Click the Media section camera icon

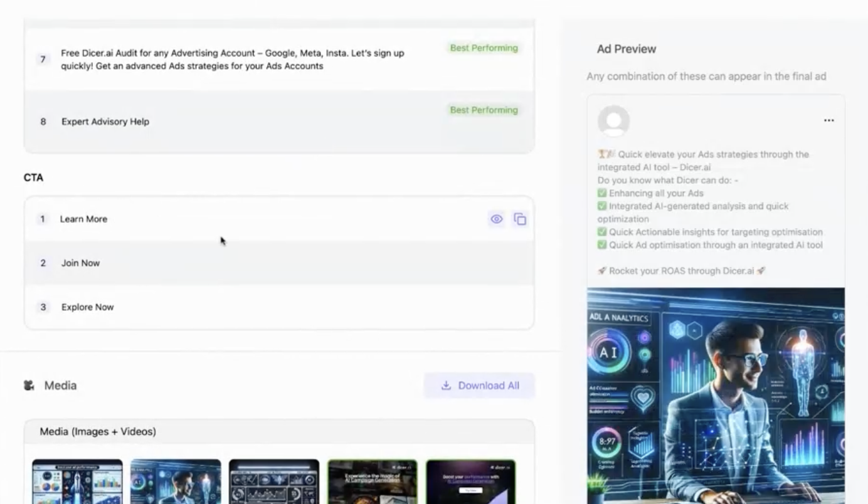[29, 386]
